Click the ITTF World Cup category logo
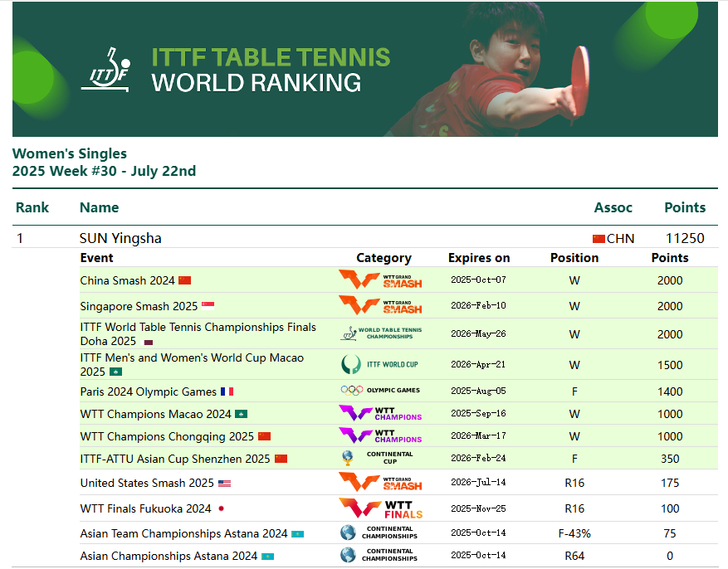This screenshot has height=569, width=728. click(x=379, y=364)
